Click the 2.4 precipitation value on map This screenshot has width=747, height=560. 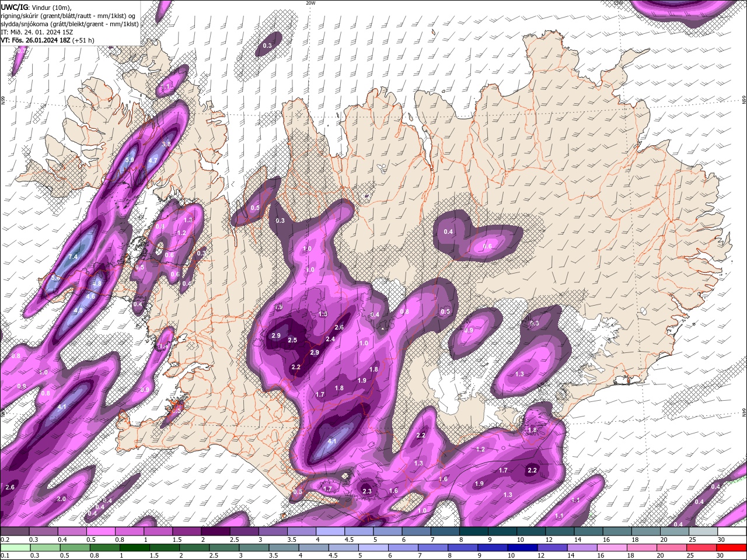330,339
